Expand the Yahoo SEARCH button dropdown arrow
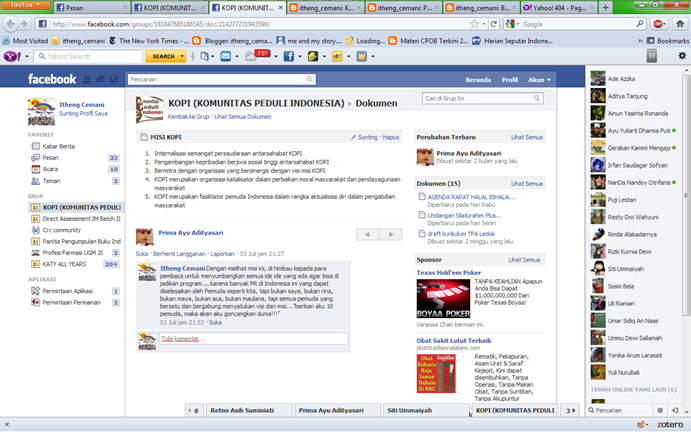This screenshot has width=691, height=432. (182, 56)
